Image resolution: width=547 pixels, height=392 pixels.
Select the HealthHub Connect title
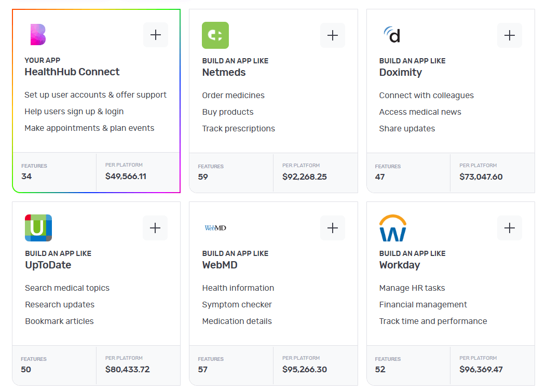pyautogui.click(x=72, y=72)
